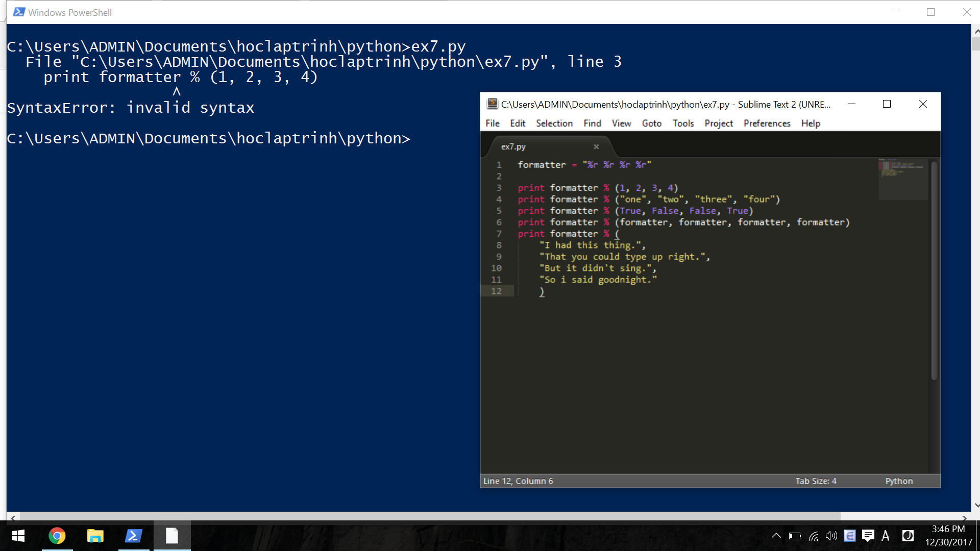Open the Tab Size: 4 selector
This screenshot has width=980, height=551.
tap(816, 481)
